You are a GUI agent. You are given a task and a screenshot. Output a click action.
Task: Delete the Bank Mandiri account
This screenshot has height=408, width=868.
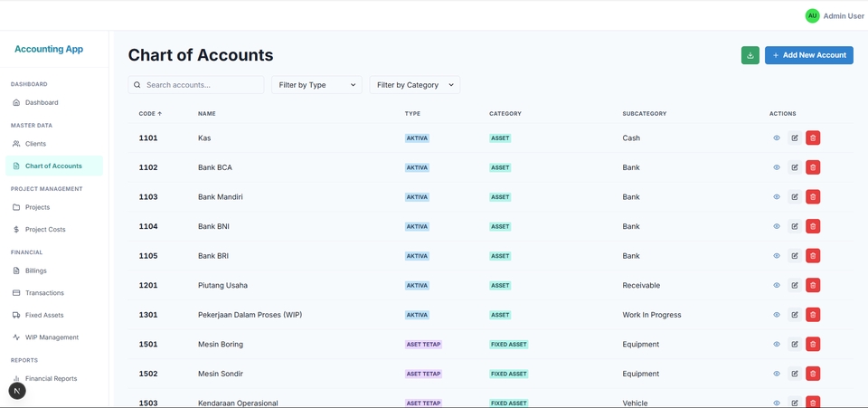[x=813, y=196]
